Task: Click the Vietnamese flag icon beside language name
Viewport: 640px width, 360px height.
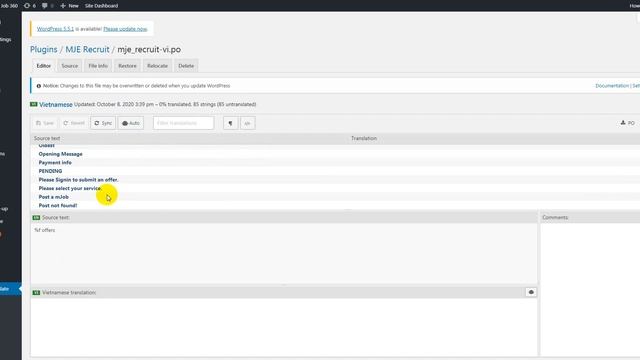Action: point(33,104)
